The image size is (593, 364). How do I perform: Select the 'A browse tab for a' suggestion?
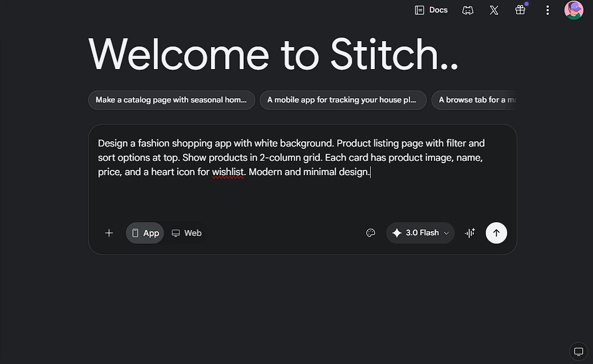pyautogui.click(x=474, y=100)
